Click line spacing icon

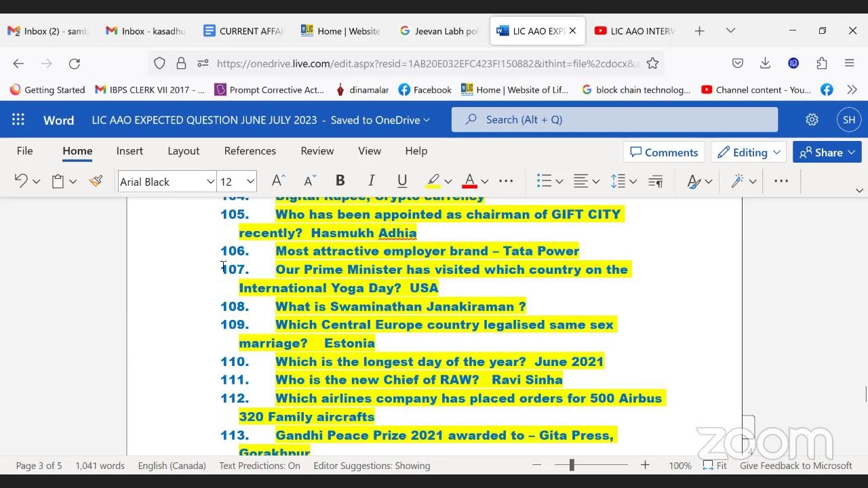point(618,181)
